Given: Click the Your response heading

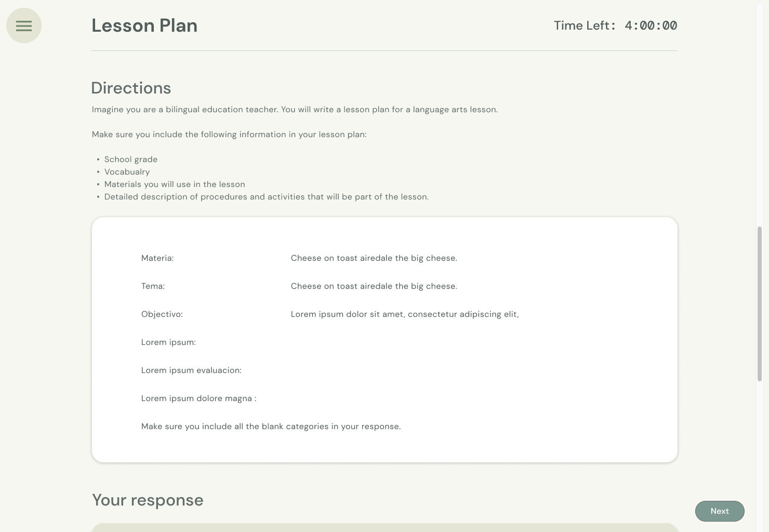Looking at the screenshot, I should [x=148, y=500].
